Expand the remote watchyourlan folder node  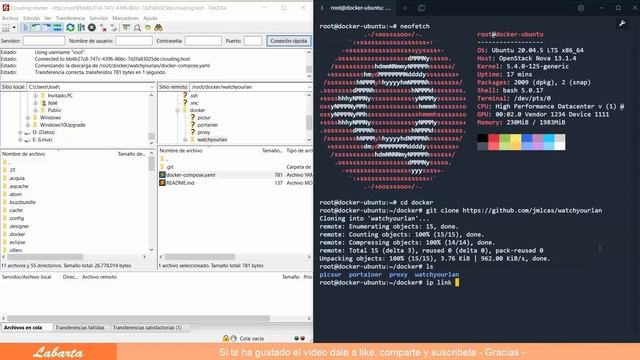tap(185, 140)
